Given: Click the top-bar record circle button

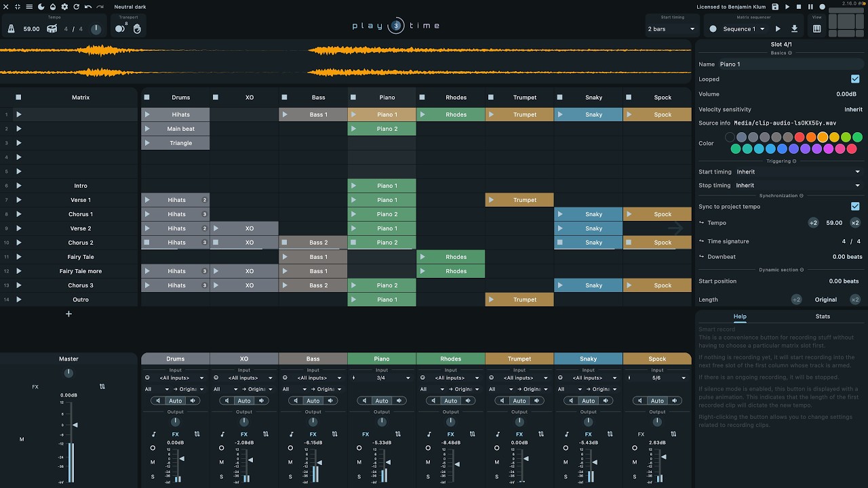Looking at the screenshot, I should click(x=822, y=7).
